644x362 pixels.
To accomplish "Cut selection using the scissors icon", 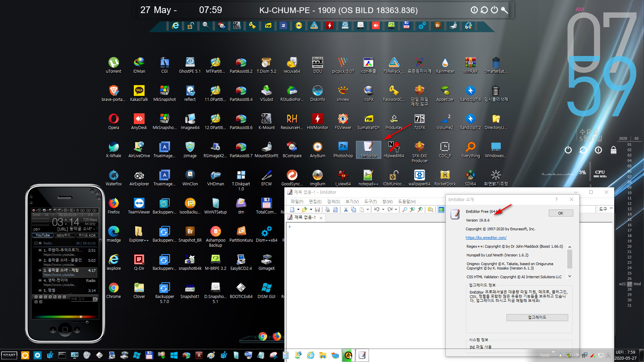I will point(346,209).
